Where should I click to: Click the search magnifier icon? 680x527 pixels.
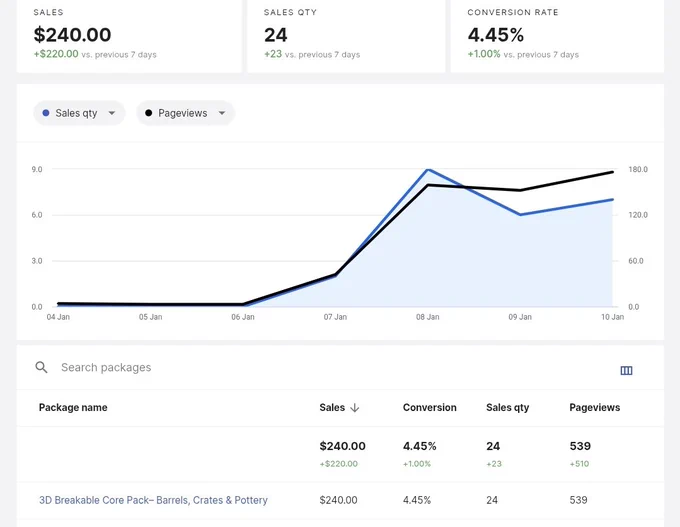(41, 367)
